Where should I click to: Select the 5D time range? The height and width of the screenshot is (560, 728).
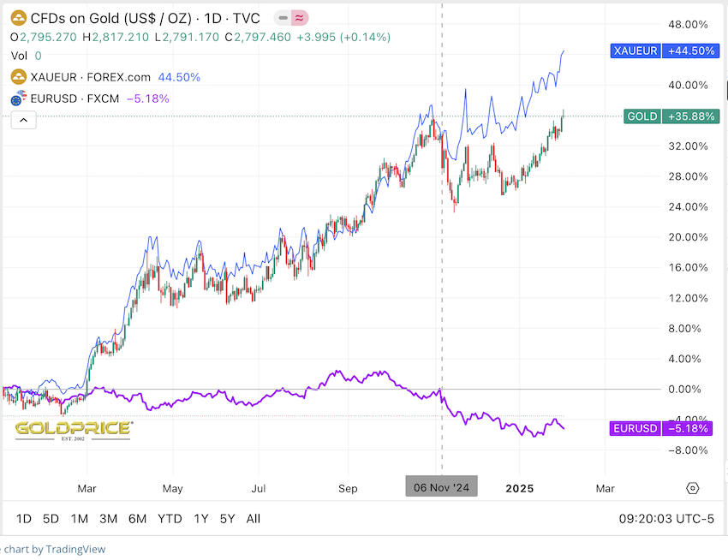51,518
